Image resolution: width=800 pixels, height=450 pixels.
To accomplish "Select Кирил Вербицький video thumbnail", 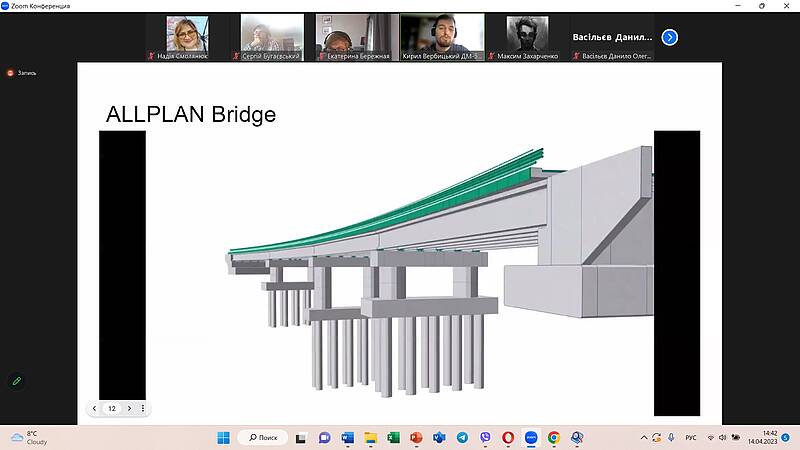I will click(442, 38).
